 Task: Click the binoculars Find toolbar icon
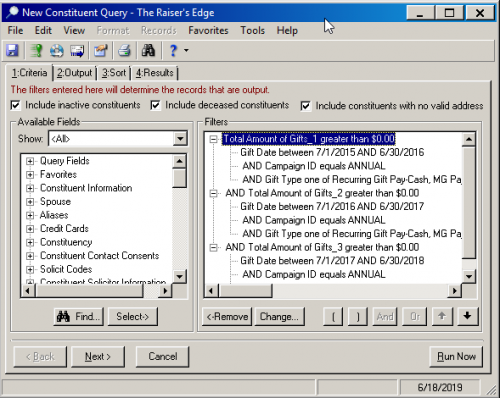point(148,51)
